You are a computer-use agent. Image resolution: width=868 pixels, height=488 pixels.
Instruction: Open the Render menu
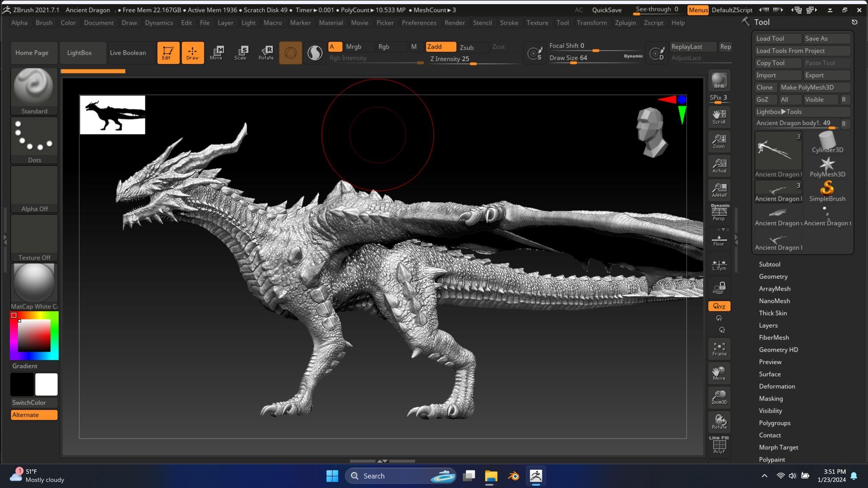[x=454, y=23]
